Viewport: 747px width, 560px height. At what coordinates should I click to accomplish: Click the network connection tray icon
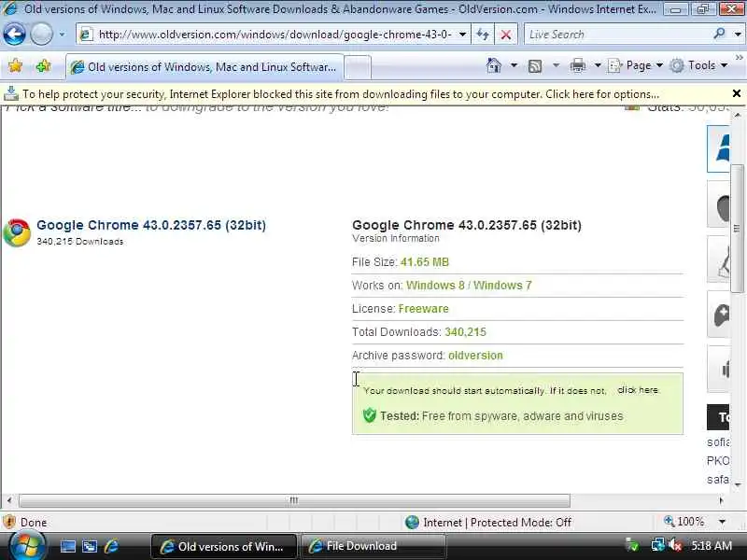tap(657, 545)
